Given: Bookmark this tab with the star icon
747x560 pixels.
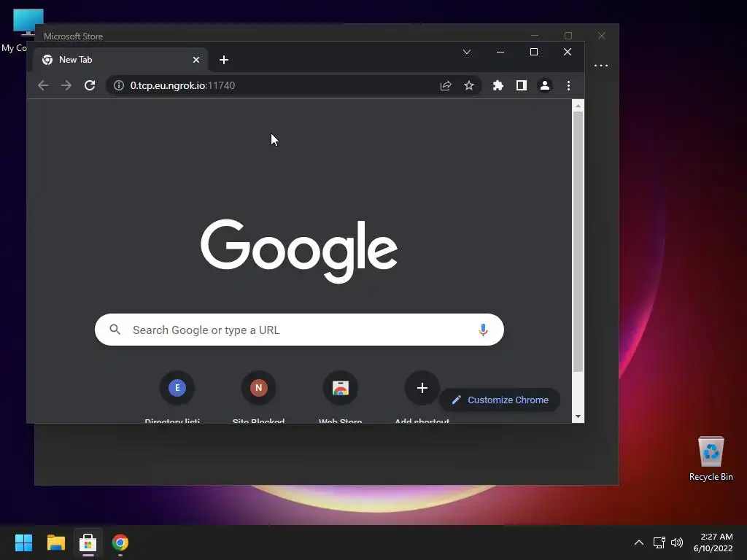Looking at the screenshot, I should [469, 86].
